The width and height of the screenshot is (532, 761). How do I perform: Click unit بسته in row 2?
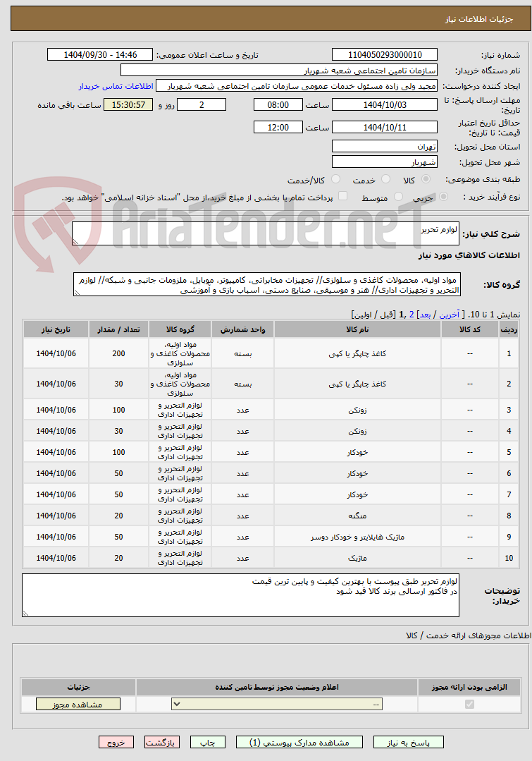(242, 384)
